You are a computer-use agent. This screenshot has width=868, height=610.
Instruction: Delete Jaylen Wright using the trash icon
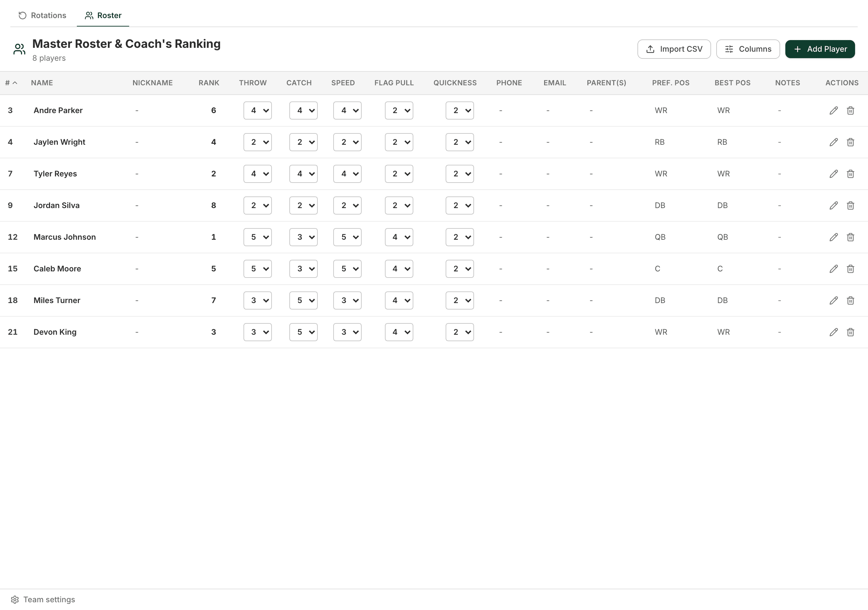[850, 142]
